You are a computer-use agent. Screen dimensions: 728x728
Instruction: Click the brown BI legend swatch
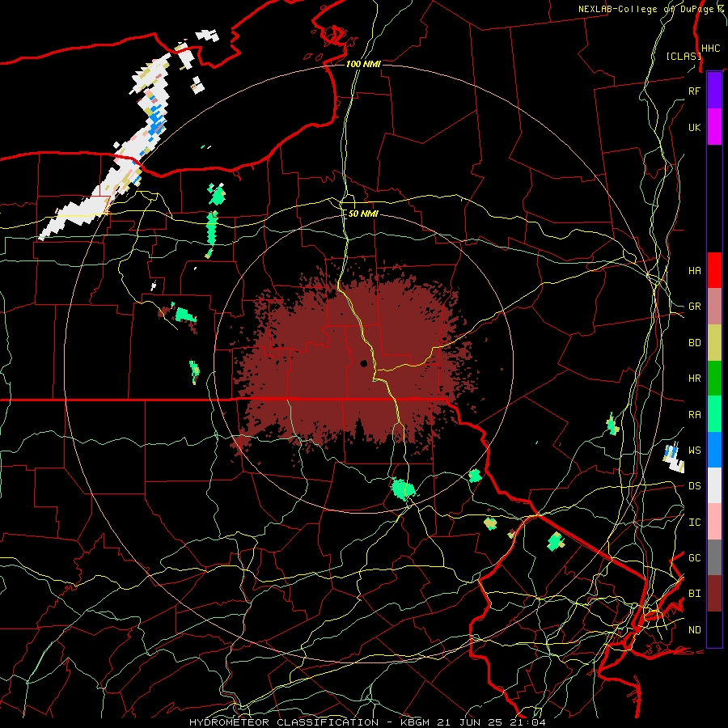pyautogui.click(x=714, y=594)
